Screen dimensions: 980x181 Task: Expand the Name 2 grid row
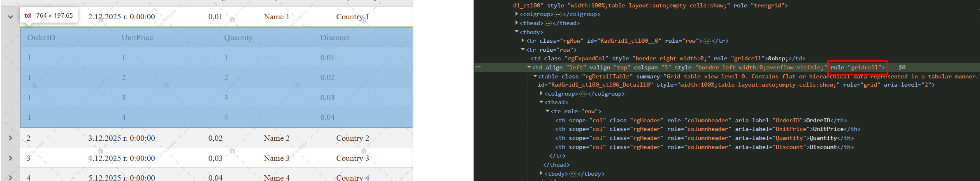[11, 138]
